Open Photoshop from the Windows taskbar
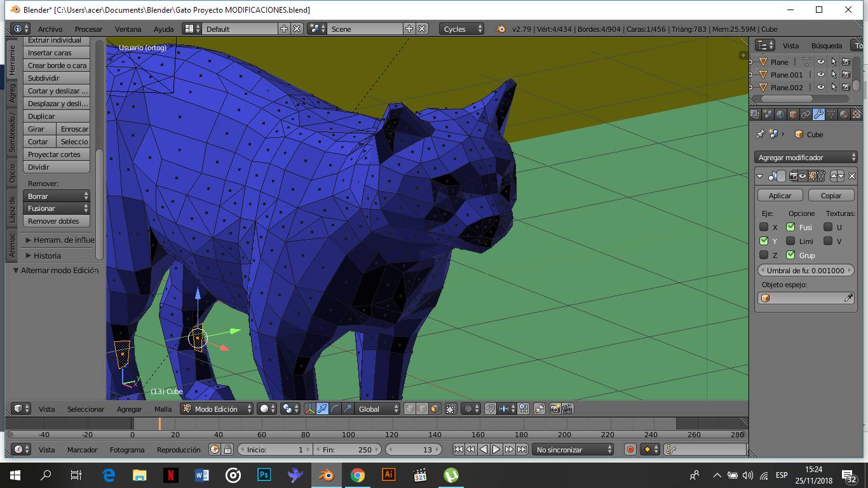868x488 pixels. 264,475
